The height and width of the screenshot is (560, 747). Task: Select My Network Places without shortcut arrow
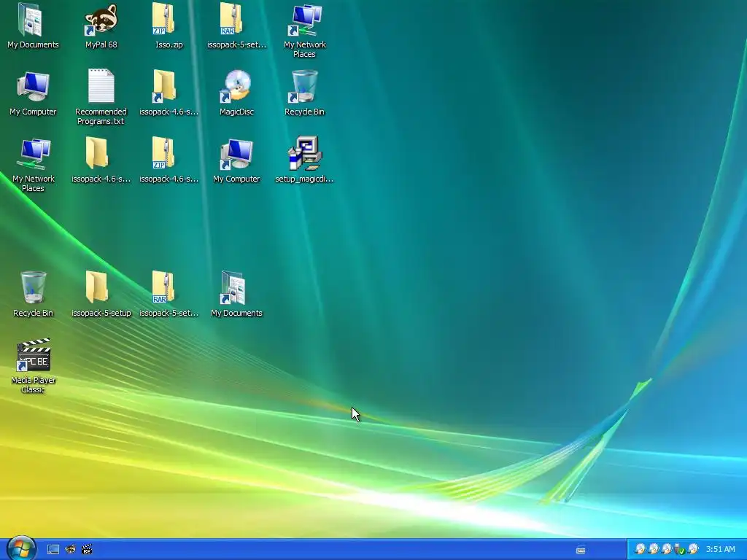pos(34,166)
